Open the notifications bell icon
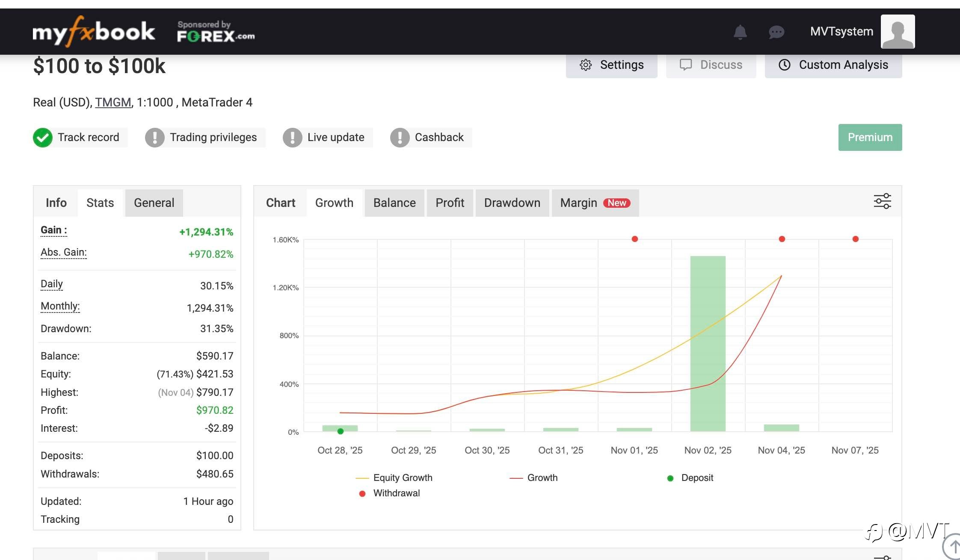The image size is (960, 560). [740, 32]
